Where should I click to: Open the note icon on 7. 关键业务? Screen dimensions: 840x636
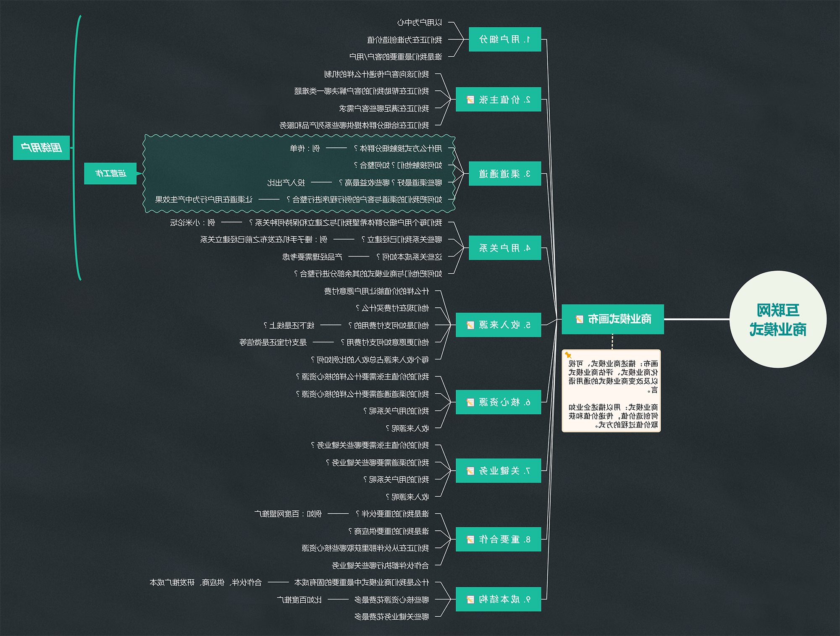[470, 471]
